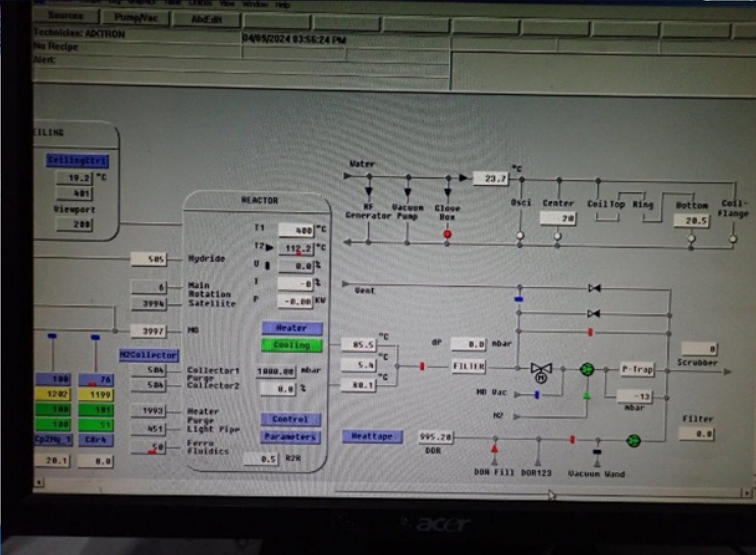Click the Scrubber outlet arrow
756x555 pixels.
click(727, 371)
